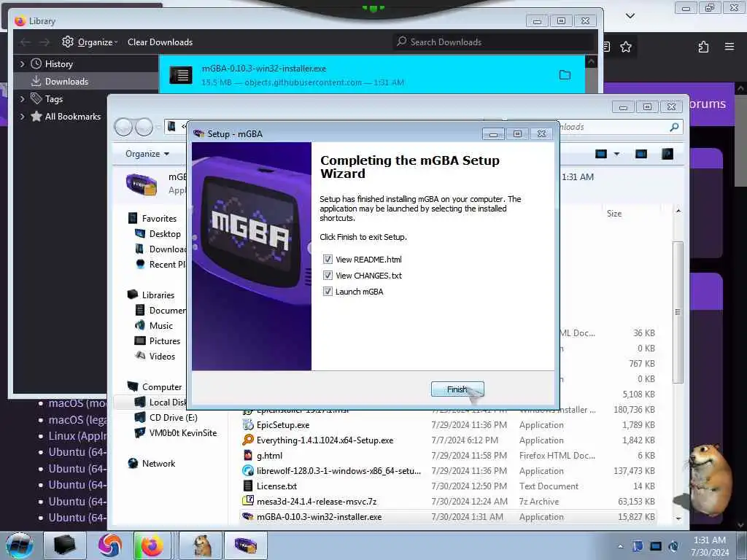
Task: Open Pictures library in navigation pane
Action: (x=164, y=341)
